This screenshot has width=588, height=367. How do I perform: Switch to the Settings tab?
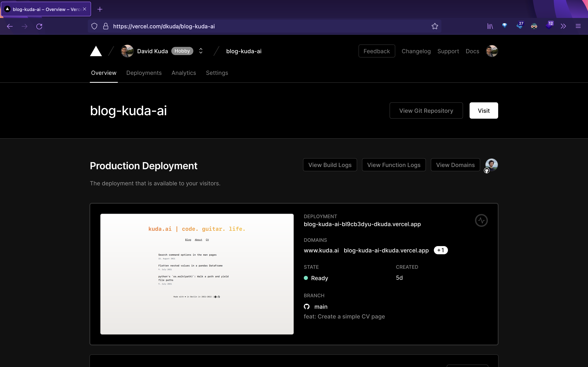[217, 73]
